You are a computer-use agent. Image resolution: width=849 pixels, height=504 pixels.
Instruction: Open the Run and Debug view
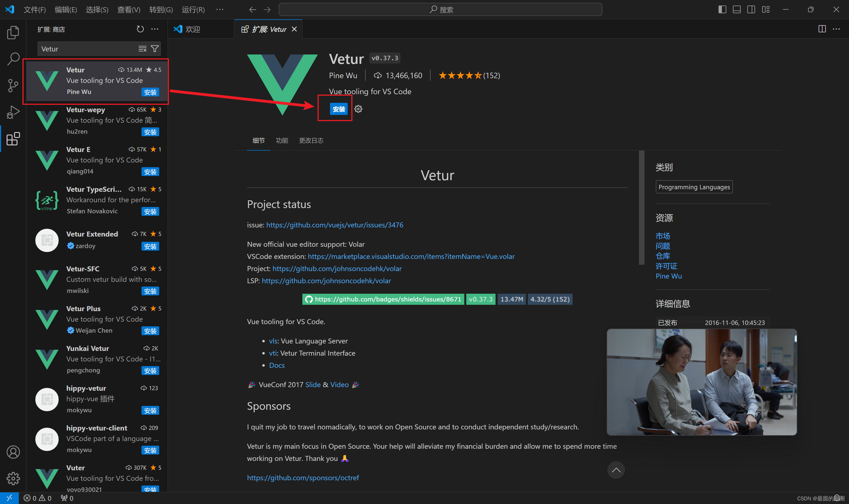pyautogui.click(x=13, y=112)
